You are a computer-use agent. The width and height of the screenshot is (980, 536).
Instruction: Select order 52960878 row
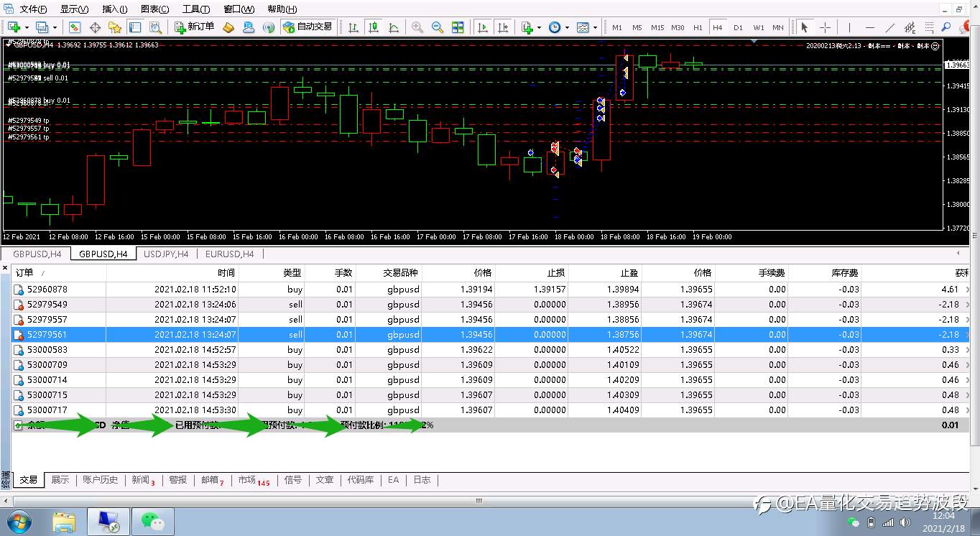pos(490,290)
